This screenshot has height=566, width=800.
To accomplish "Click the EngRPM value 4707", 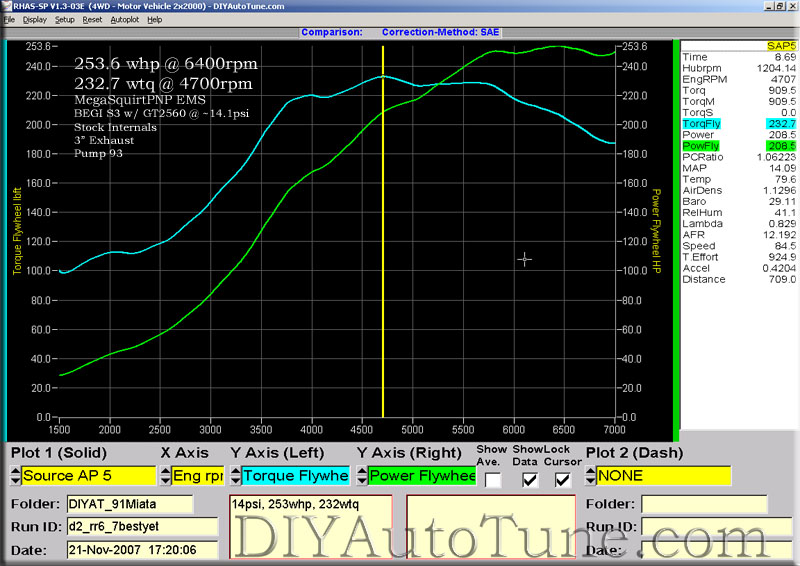I will [x=783, y=80].
